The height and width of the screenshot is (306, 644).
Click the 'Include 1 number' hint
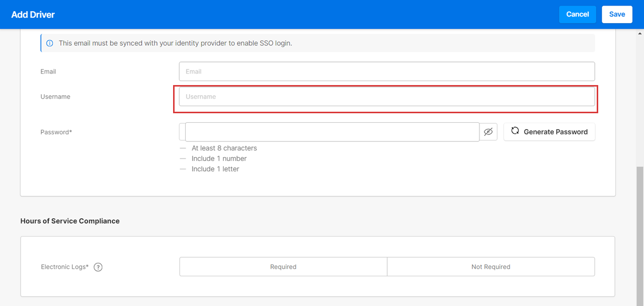[219, 159]
